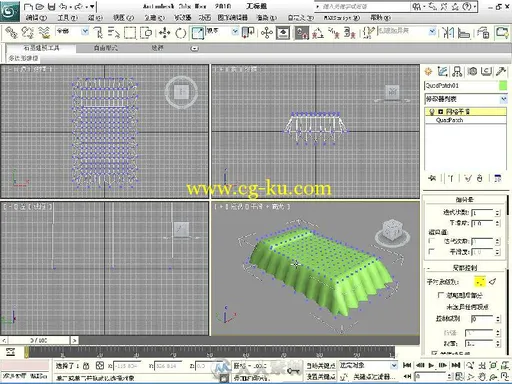This screenshot has height=384, width=512.
Task: Select the Select and Link tool
Action: tap(11, 33)
